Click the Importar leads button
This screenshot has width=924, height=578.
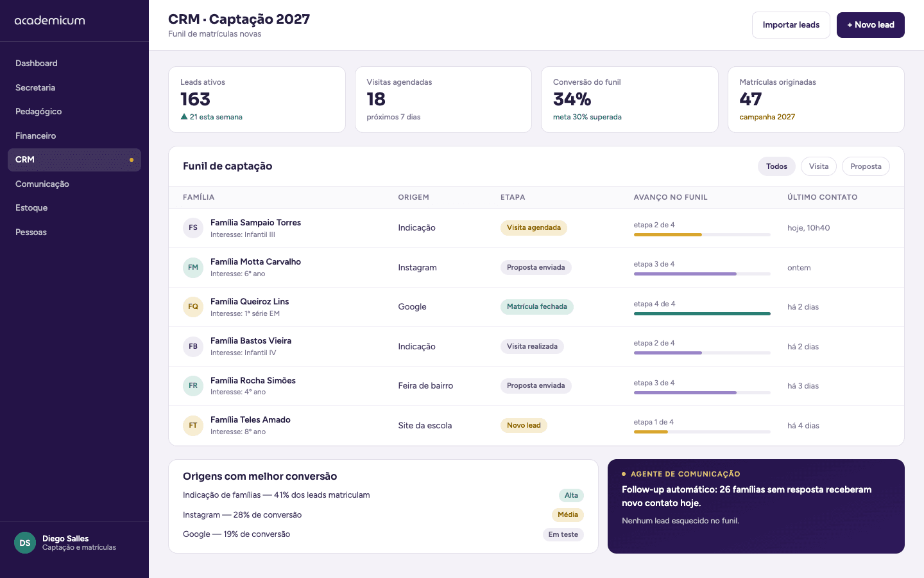(x=791, y=25)
